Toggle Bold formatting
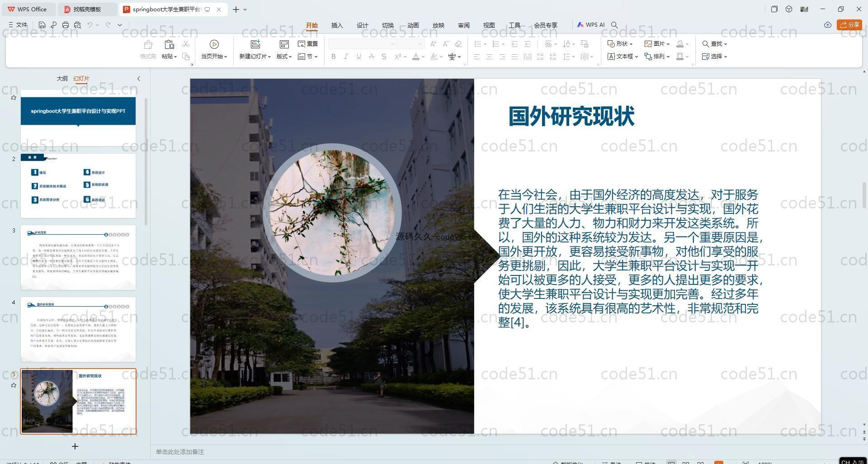This screenshot has width=868, height=464. pyautogui.click(x=334, y=57)
